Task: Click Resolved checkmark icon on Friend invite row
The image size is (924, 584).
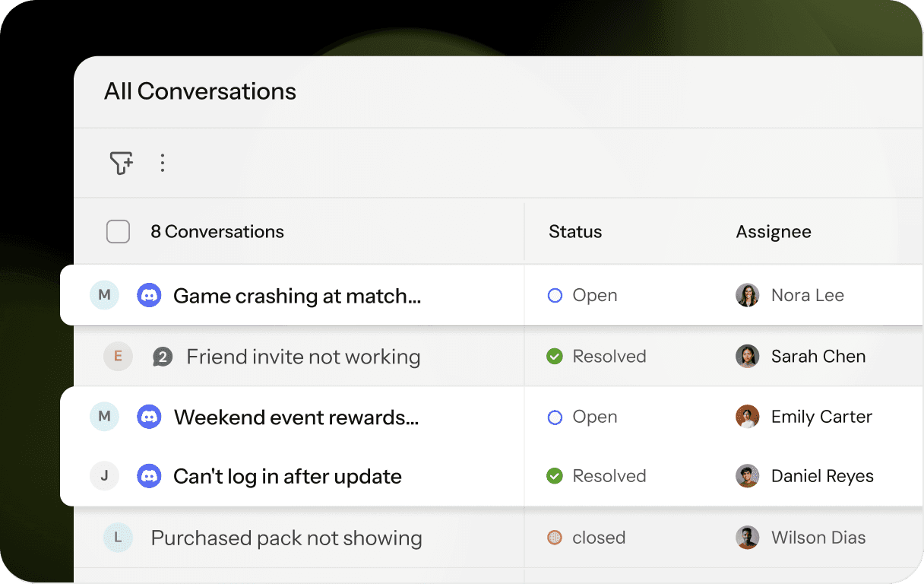Action: (555, 356)
